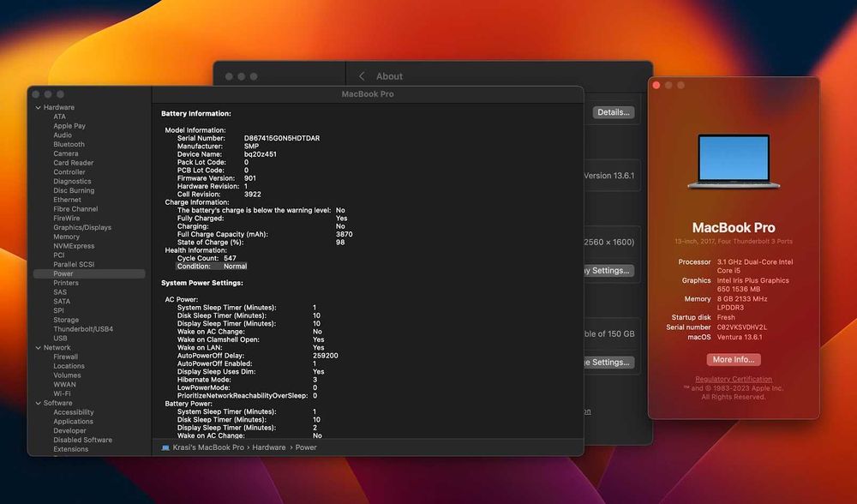Collapse the Network section in sidebar

39,348
